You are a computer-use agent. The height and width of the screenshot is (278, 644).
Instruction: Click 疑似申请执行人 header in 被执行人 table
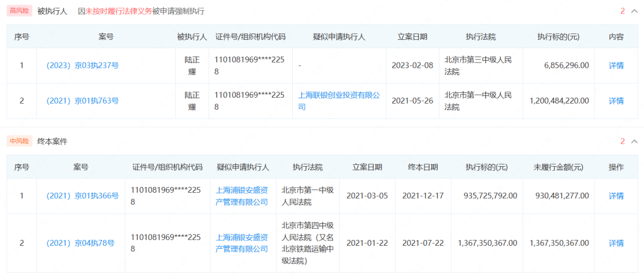(339, 36)
